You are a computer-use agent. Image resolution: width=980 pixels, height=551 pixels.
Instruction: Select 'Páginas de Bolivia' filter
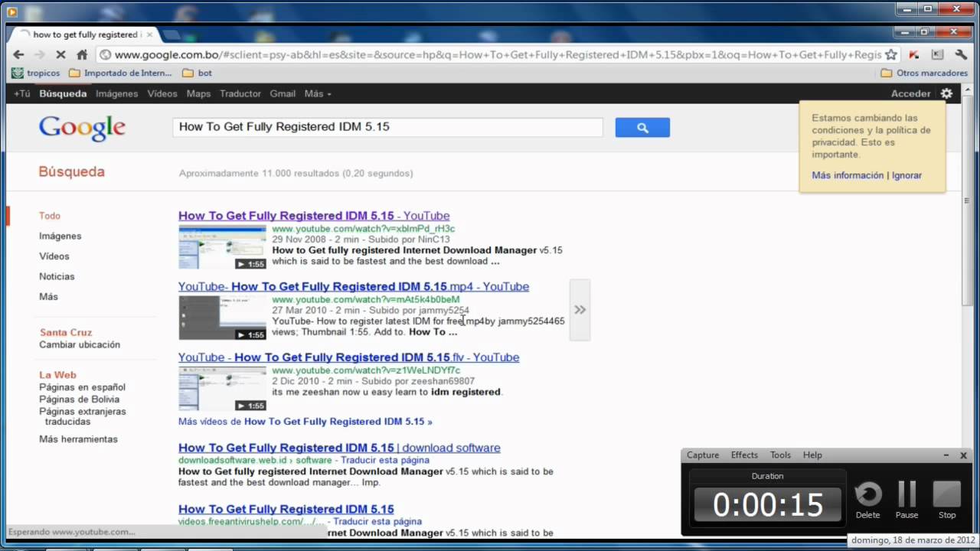point(79,399)
